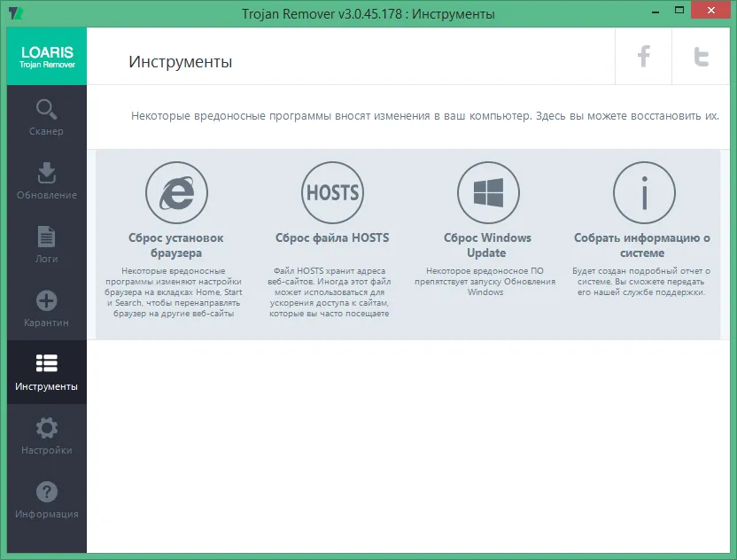Click the HOSTS circle icon
The width and height of the screenshot is (737, 560).
[332, 193]
